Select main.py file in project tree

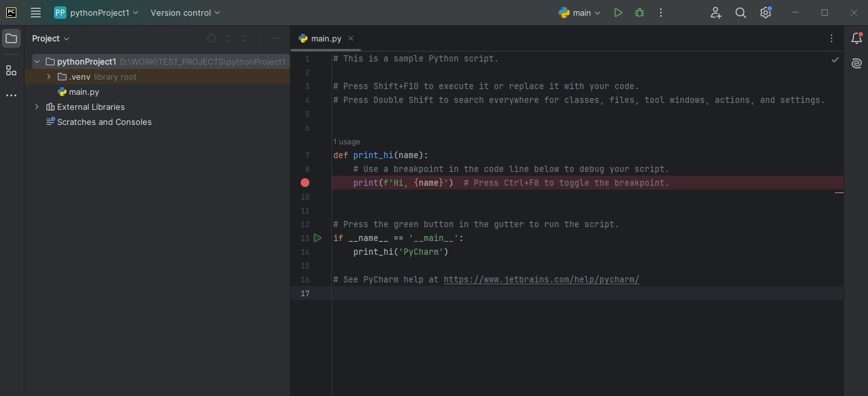(x=83, y=92)
